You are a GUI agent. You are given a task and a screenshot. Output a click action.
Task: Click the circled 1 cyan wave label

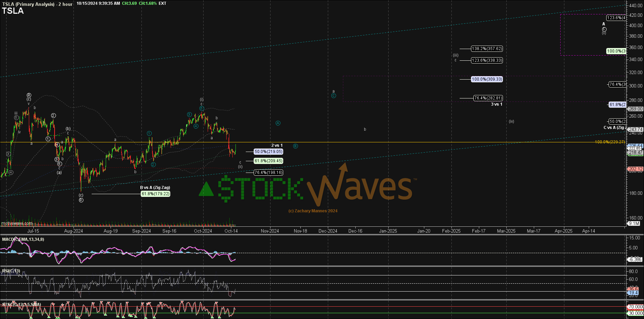pyautogui.click(x=149, y=133)
